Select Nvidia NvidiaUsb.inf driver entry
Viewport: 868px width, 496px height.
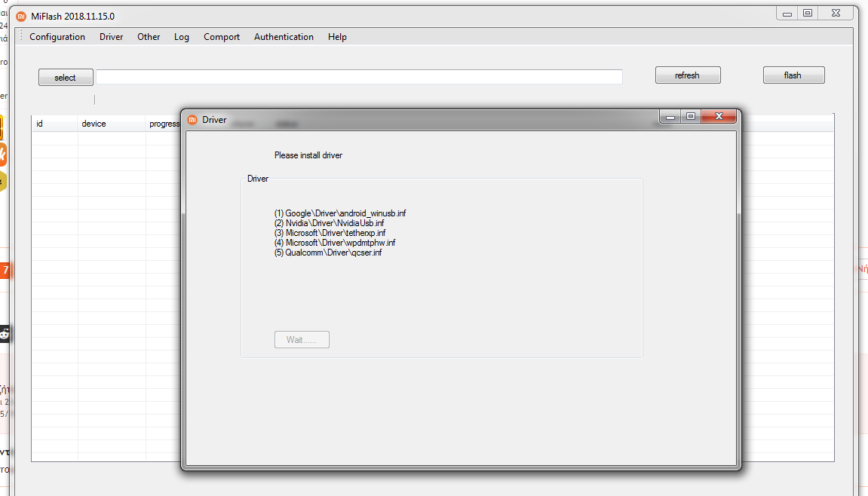coord(329,223)
